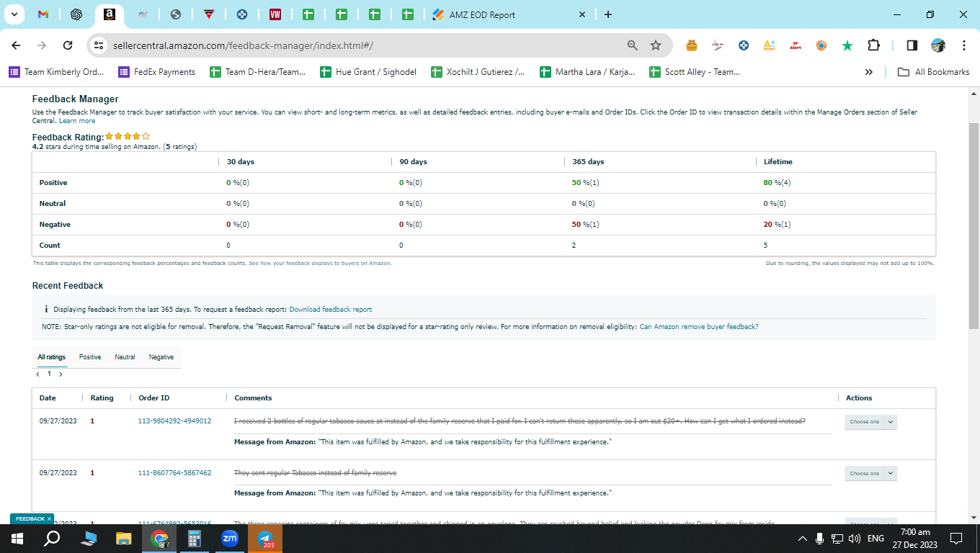Open the Martha Lara / Karja... bookmark
The width and height of the screenshot is (980, 553).
[x=587, y=72]
